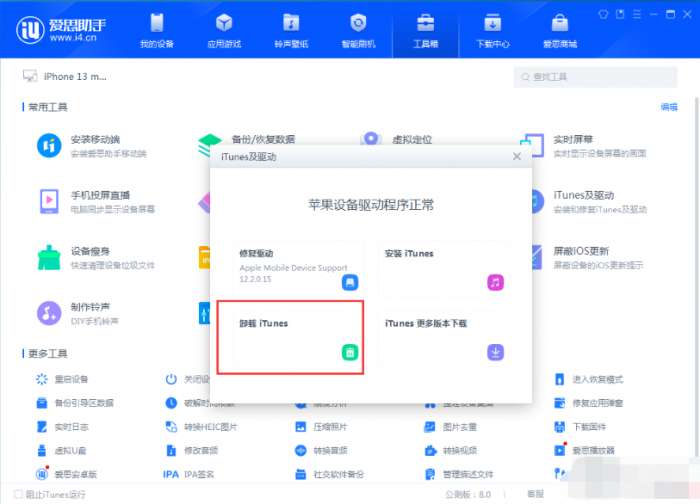Open the 安装移动端 tool
Image resolution: width=700 pixels, height=504 pixels.
tap(92, 146)
